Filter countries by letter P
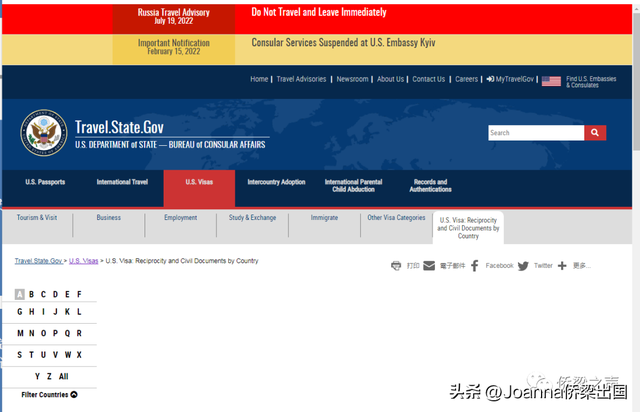The width and height of the screenshot is (640, 412). pos(55,333)
